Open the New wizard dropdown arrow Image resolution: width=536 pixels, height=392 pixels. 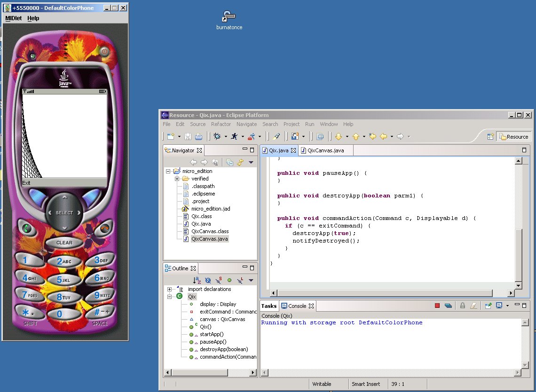coord(179,137)
